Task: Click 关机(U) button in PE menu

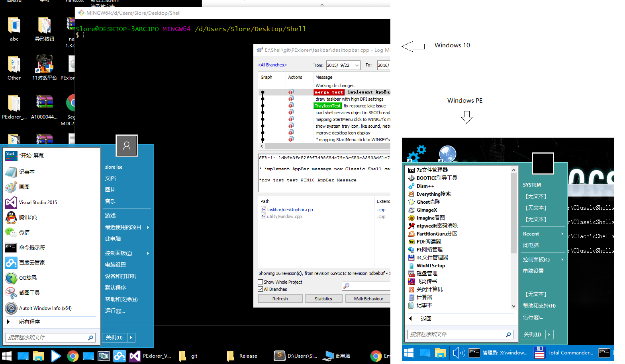Action: tap(532, 335)
